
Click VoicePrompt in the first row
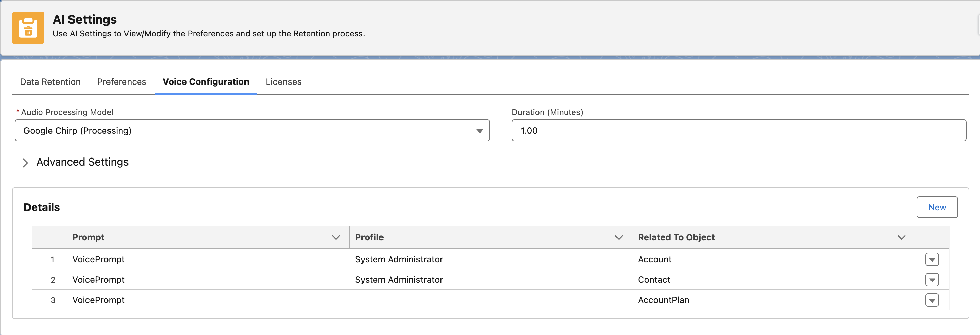(x=99, y=260)
